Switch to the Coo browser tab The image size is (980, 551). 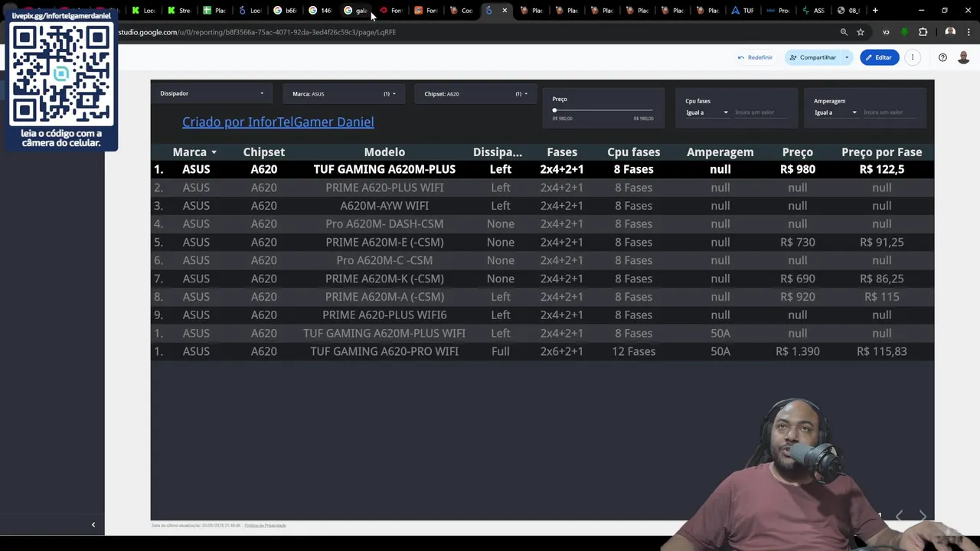[462, 11]
